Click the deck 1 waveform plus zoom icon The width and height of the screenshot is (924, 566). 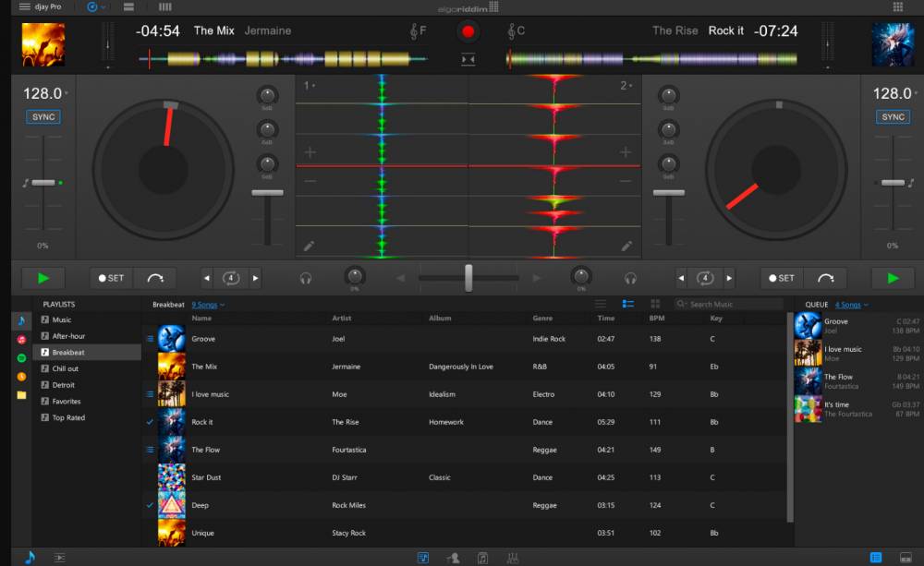tap(310, 152)
